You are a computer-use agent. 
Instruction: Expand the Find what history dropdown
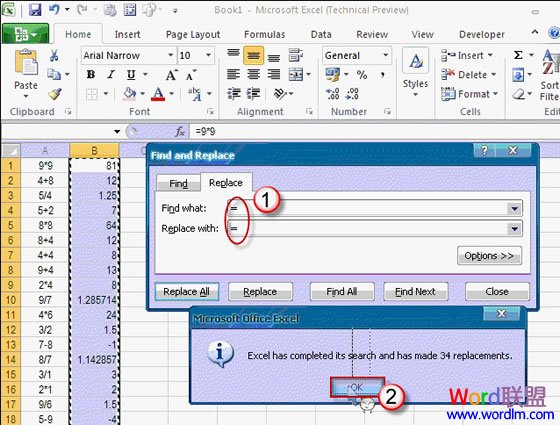click(514, 209)
